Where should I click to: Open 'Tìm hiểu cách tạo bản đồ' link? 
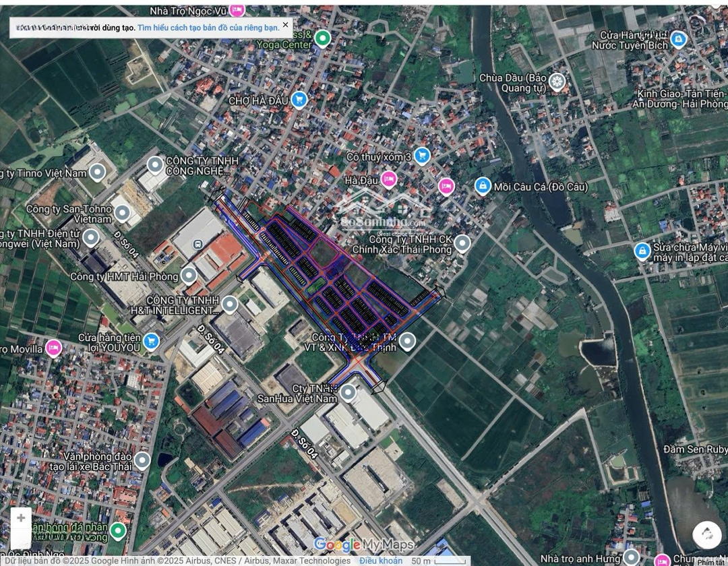tap(208, 28)
